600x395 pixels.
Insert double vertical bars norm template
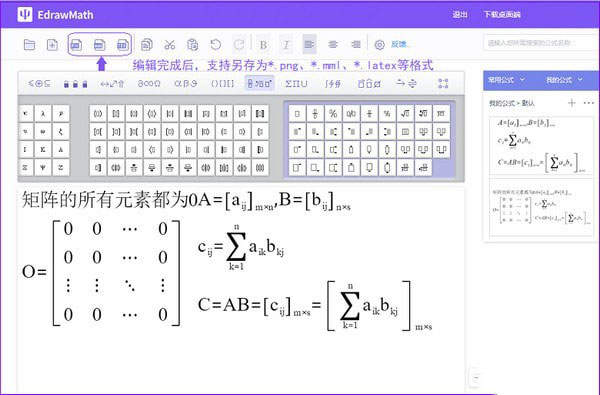(188, 113)
